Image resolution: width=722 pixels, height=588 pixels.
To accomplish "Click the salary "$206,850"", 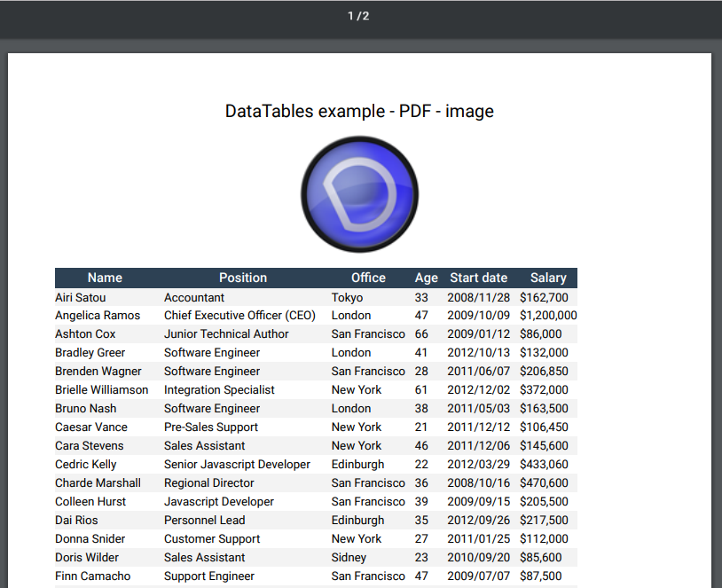I will coord(544,371).
